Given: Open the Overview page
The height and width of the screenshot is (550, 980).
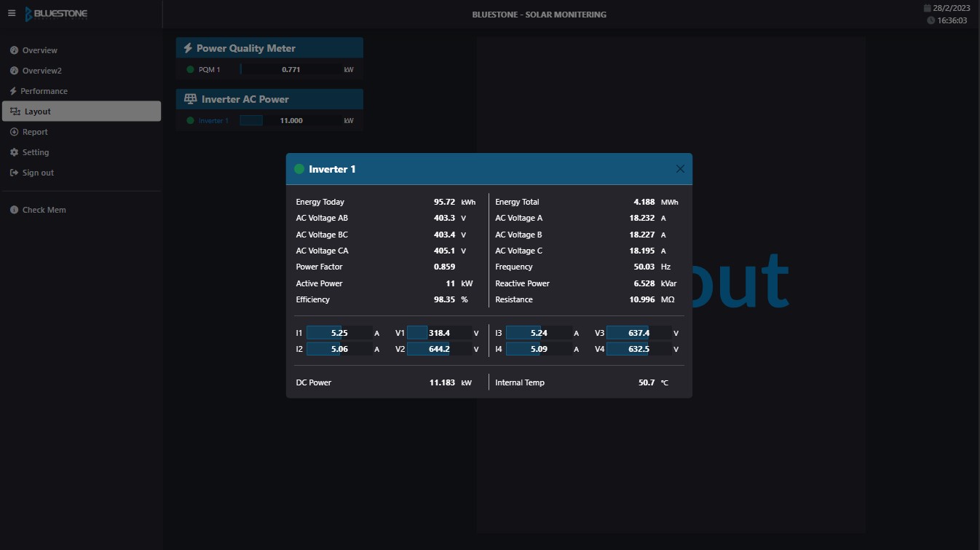Looking at the screenshot, I should (x=39, y=50).
